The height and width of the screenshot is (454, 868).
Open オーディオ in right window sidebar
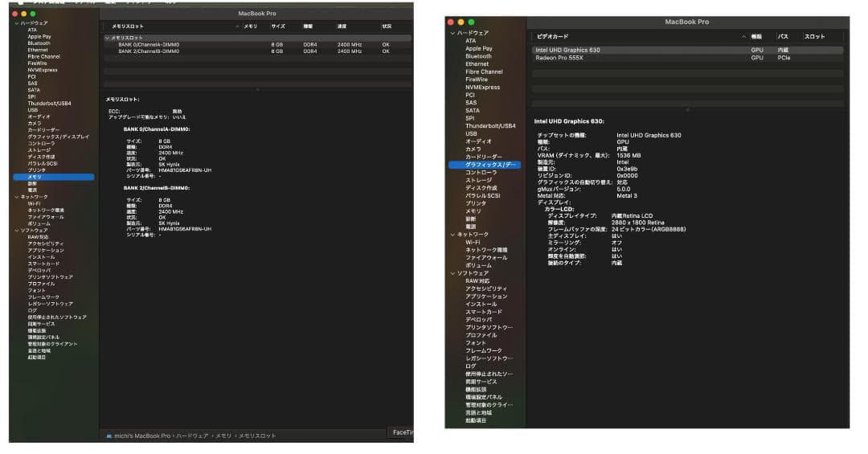(x=478, y=141)
